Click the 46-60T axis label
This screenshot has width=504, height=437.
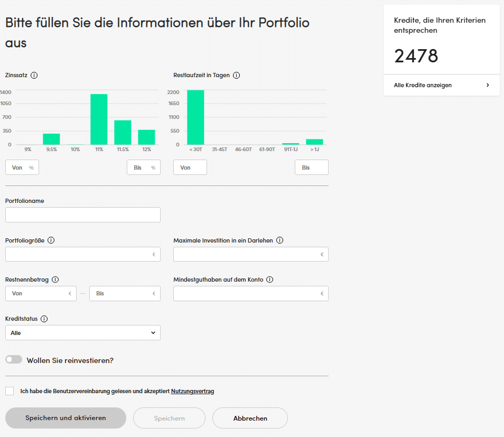(244, 150)
